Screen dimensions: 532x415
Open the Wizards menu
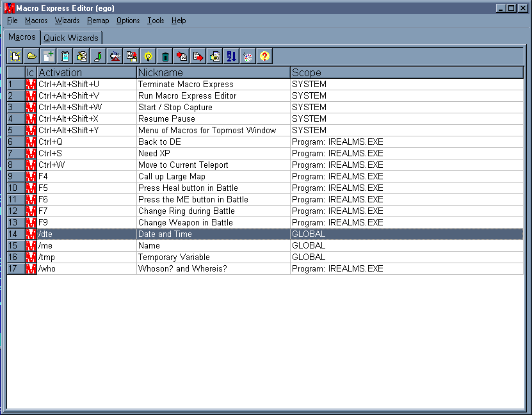click(x=67, y=20)
